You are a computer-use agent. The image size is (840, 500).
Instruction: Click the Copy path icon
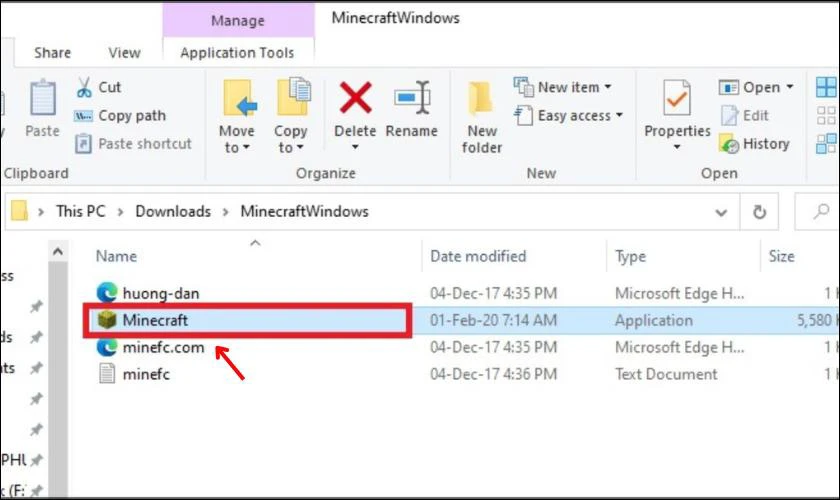coord(83,116)
